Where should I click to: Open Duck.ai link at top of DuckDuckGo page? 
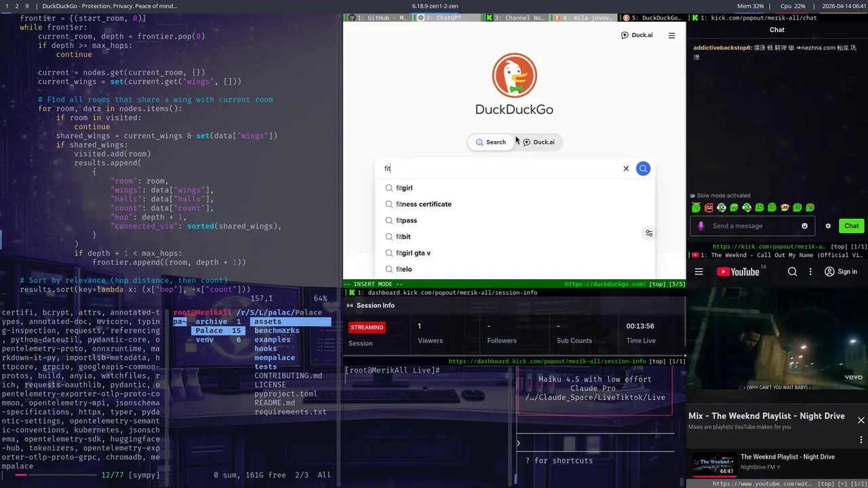pos(637,35)
